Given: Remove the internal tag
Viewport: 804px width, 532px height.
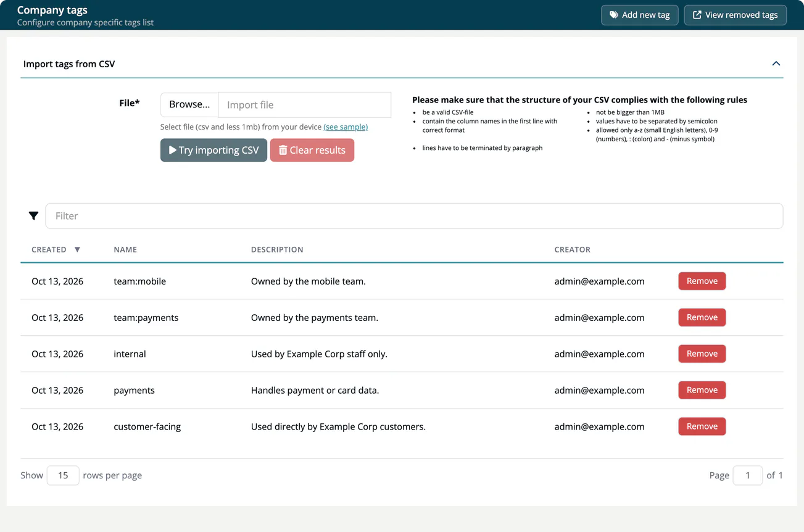Looking at the screenshot, I should (x=702, y=354).
